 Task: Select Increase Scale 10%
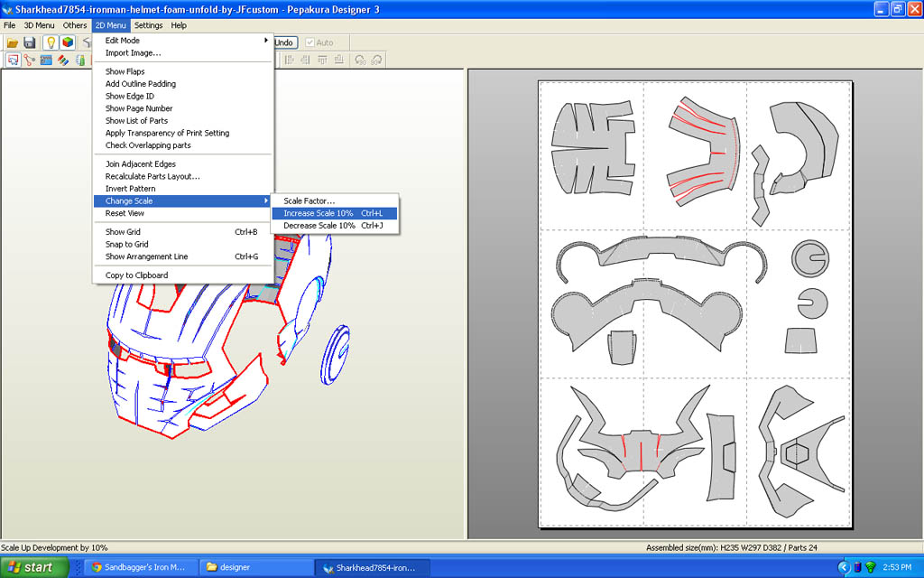[335, 213]
